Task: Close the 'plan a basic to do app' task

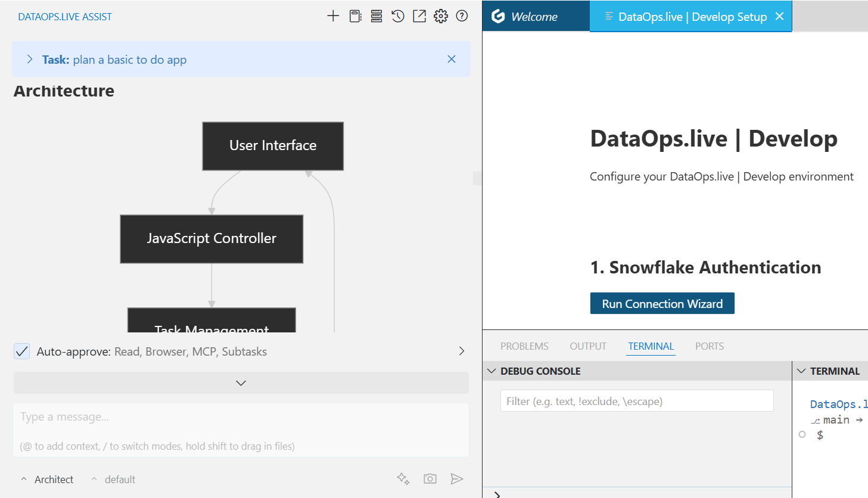Action: point(452,59)
